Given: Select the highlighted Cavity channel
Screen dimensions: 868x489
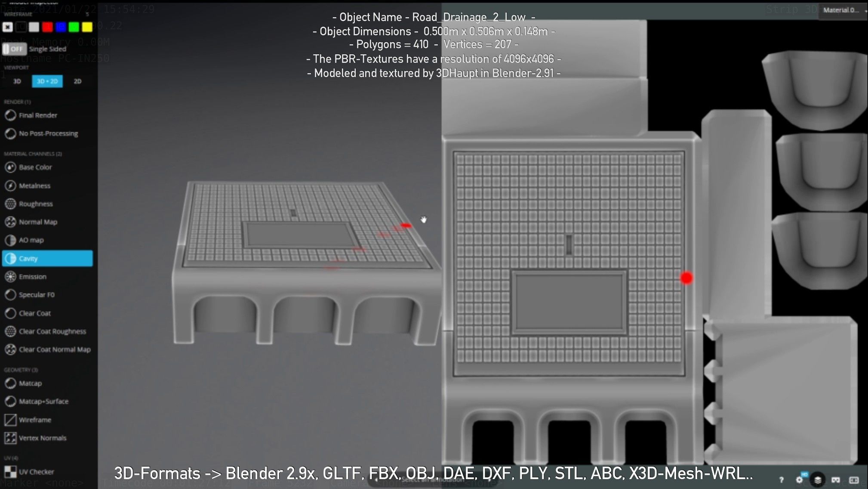Looking at the screenshot, I should (x=47, y=258).
